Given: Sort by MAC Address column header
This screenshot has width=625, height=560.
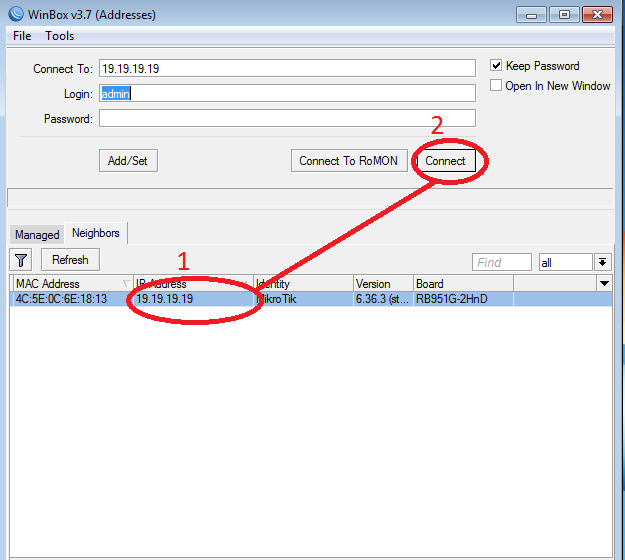Looking at the screenshot, I should 73,283.
